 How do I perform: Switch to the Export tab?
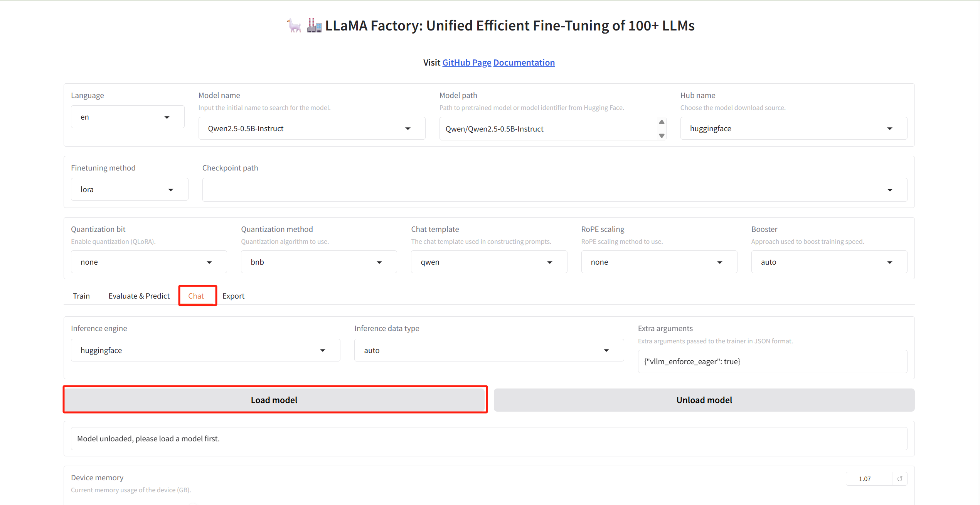pyautogui.click(x=233, y=296)
